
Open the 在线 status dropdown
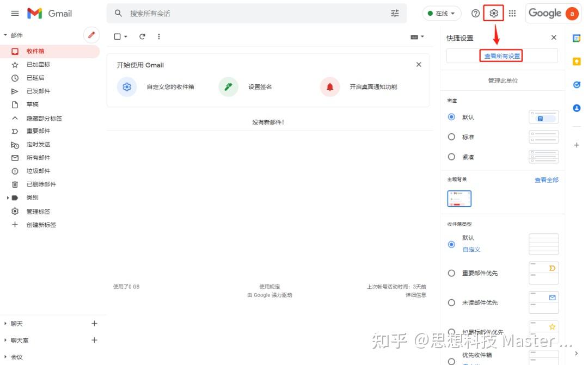[x=442, y=14]
